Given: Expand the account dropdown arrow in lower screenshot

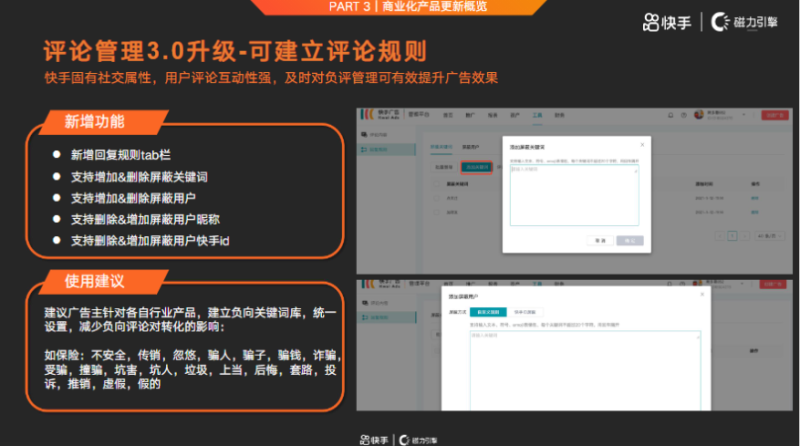Looking at the screenshot, I should (x=743, y=284).
